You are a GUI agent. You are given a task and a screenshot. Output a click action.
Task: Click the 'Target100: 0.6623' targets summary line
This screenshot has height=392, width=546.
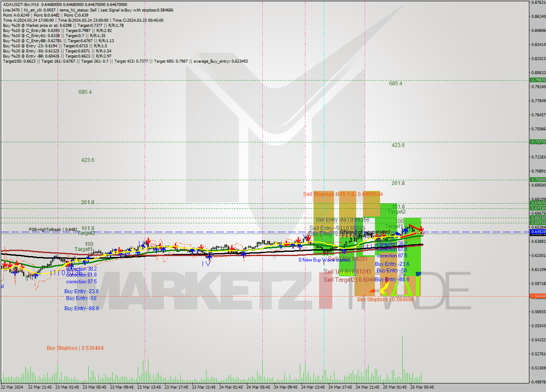(x=125, y=61)
